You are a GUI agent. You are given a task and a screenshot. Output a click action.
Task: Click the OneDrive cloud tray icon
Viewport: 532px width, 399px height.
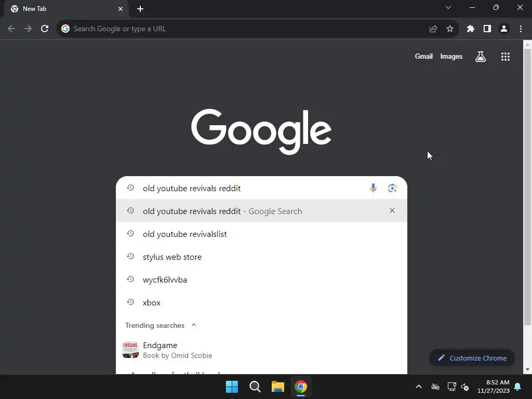[435, 387]
